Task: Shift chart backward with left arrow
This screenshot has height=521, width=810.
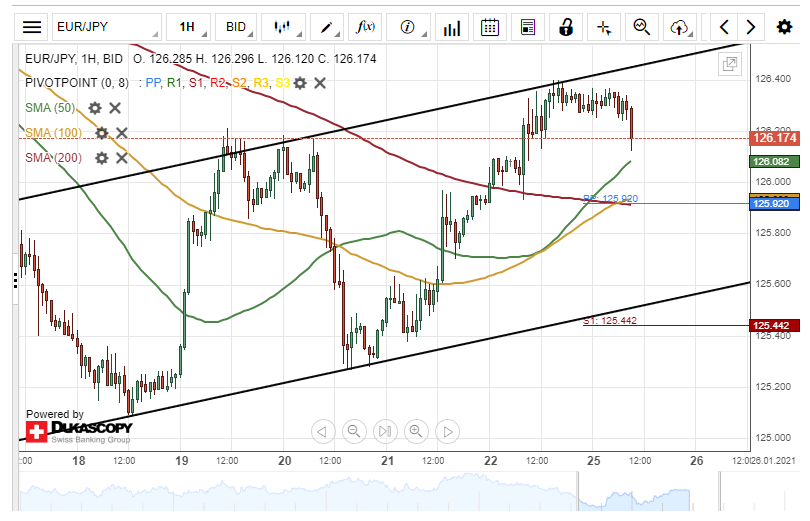Action: [724, 27]
